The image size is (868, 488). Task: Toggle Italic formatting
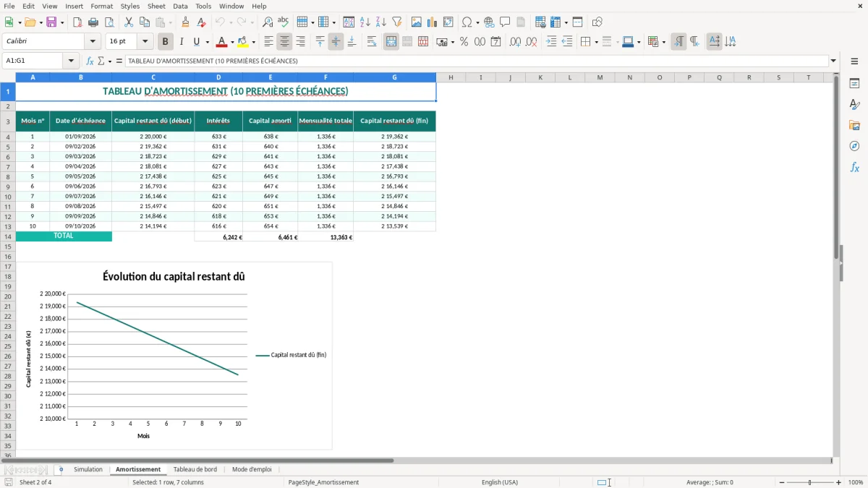[x=182, y=42]
